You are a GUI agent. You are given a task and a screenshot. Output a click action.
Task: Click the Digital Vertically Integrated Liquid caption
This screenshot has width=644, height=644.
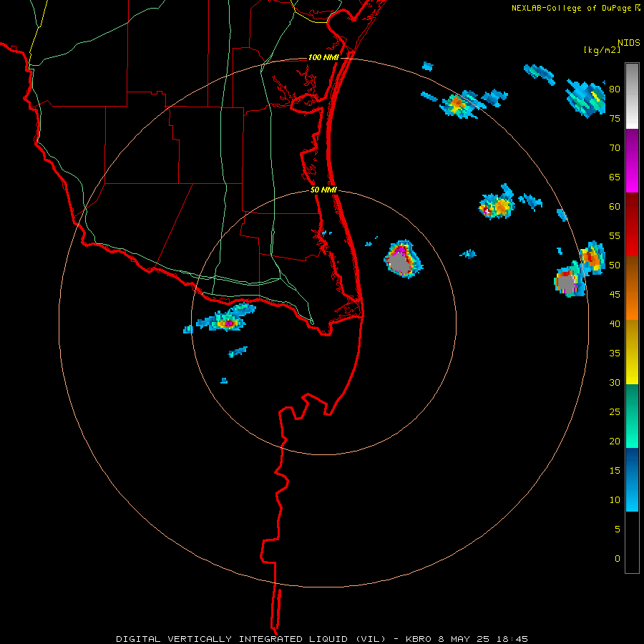[321, 639]
